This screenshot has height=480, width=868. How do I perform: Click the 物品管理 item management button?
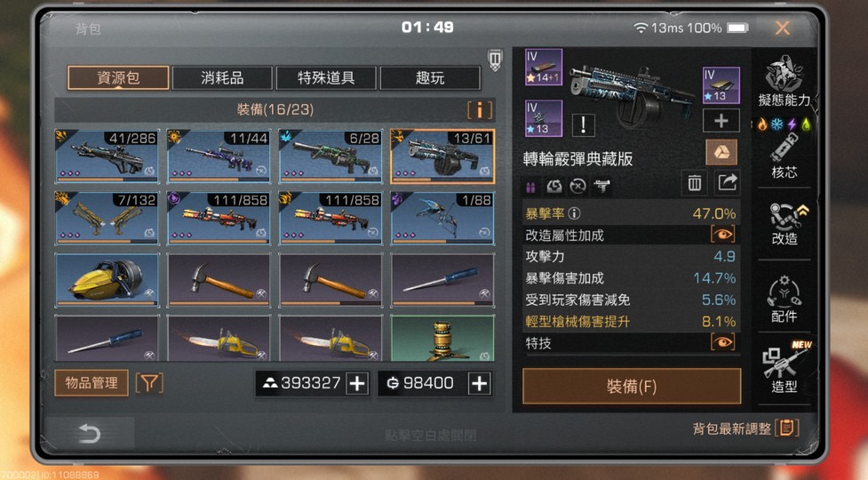(x=92, y=383)
